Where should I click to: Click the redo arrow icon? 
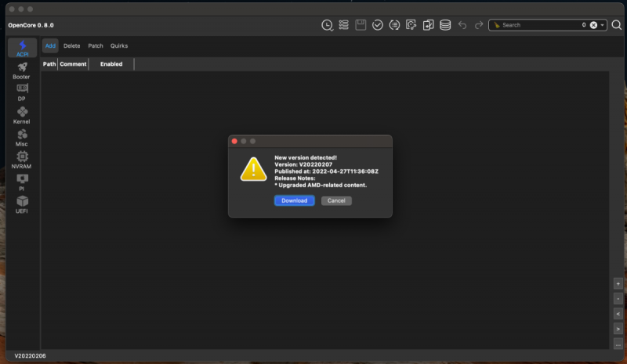[479, 25]
